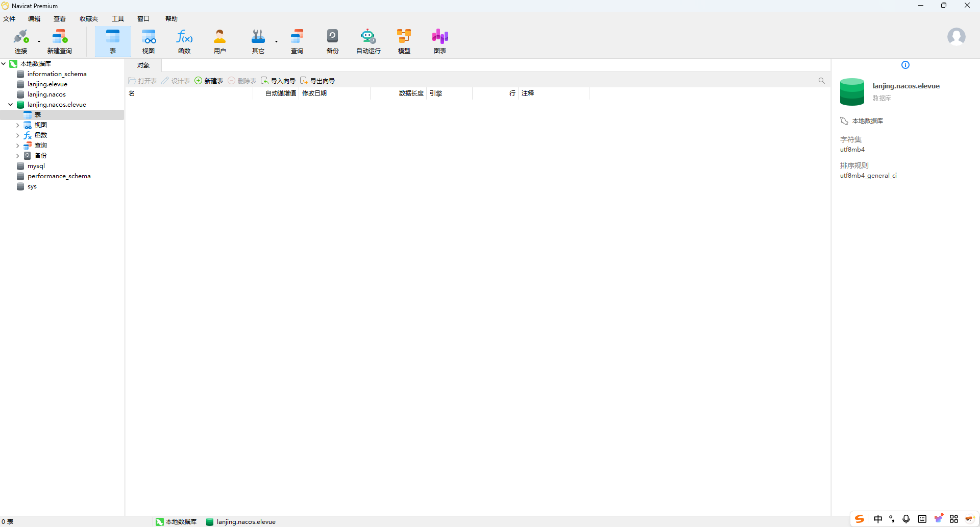Select lanjing.nacos database in tree
Image resolution: width=980 pixels, height=527 pixels.
pos(46,94)
